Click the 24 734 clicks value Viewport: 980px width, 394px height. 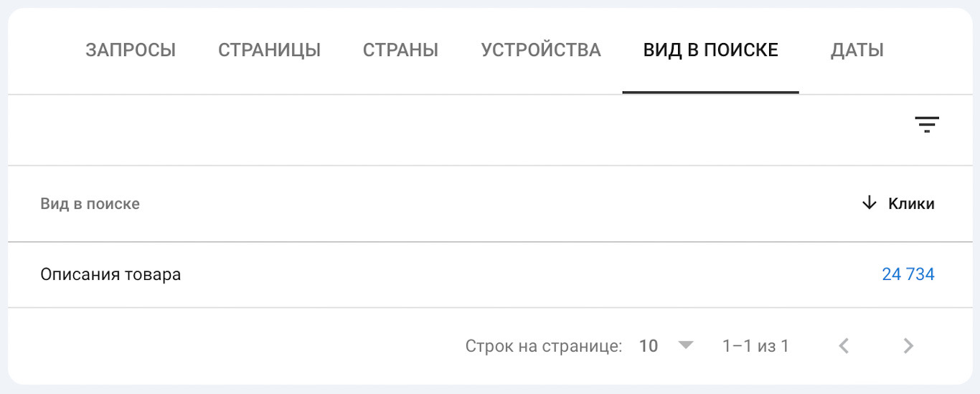[908, 274]
